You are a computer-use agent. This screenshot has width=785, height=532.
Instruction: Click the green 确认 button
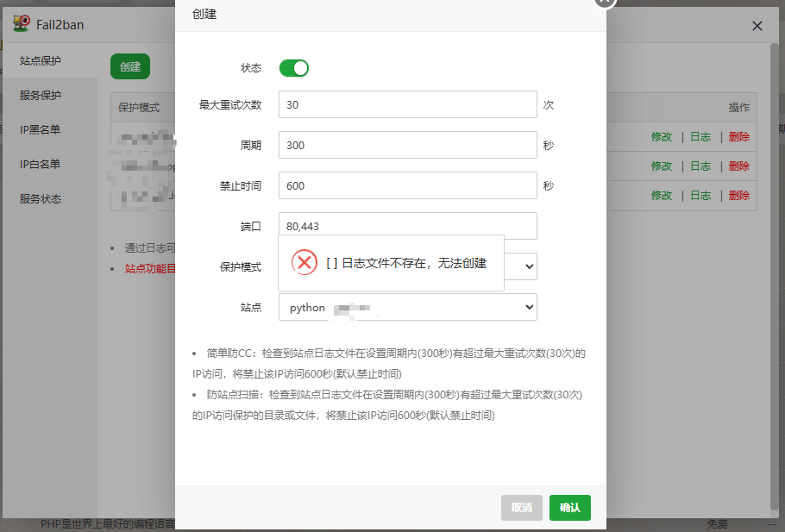point(569,508)
